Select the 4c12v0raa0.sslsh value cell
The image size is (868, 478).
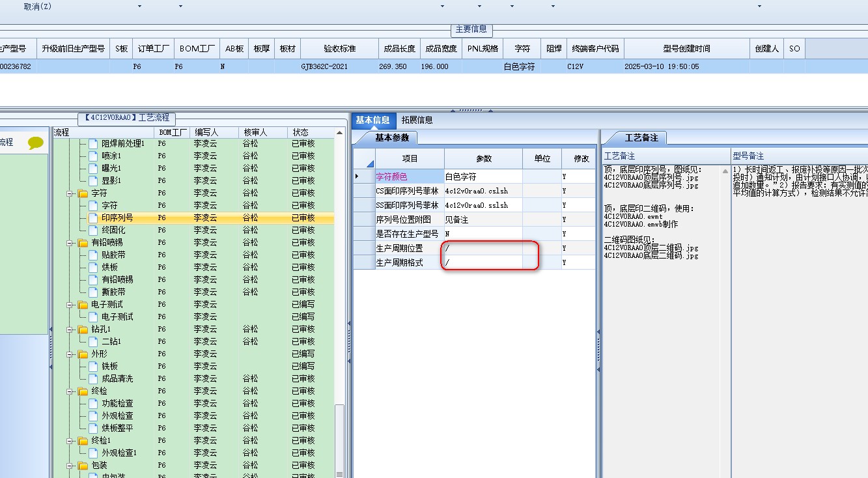tap(483, 205)
